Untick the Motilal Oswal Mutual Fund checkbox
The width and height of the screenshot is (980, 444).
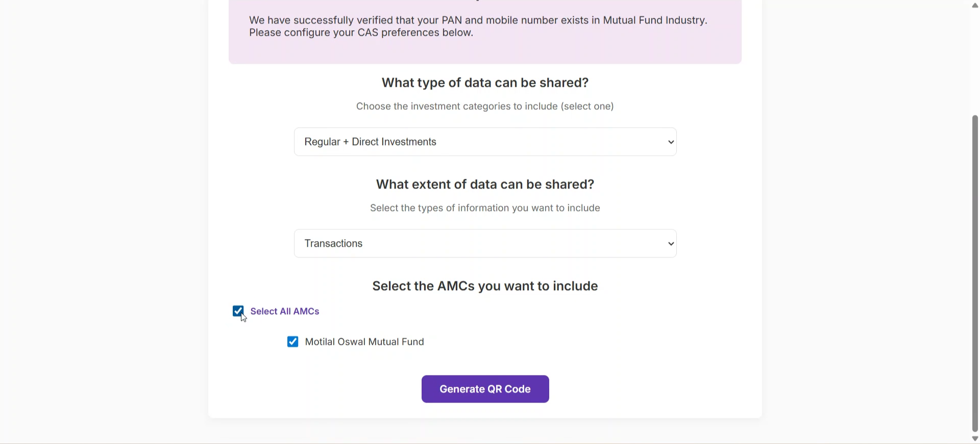292,342
